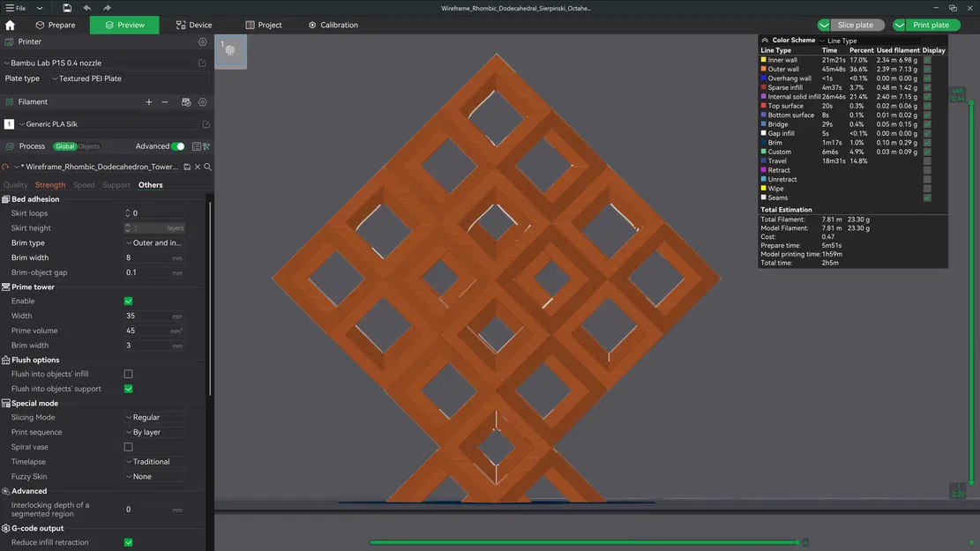Disable the Advanced process toggle
The height and width of the screenshot is (551, 980).
click(x=177, y=146)
